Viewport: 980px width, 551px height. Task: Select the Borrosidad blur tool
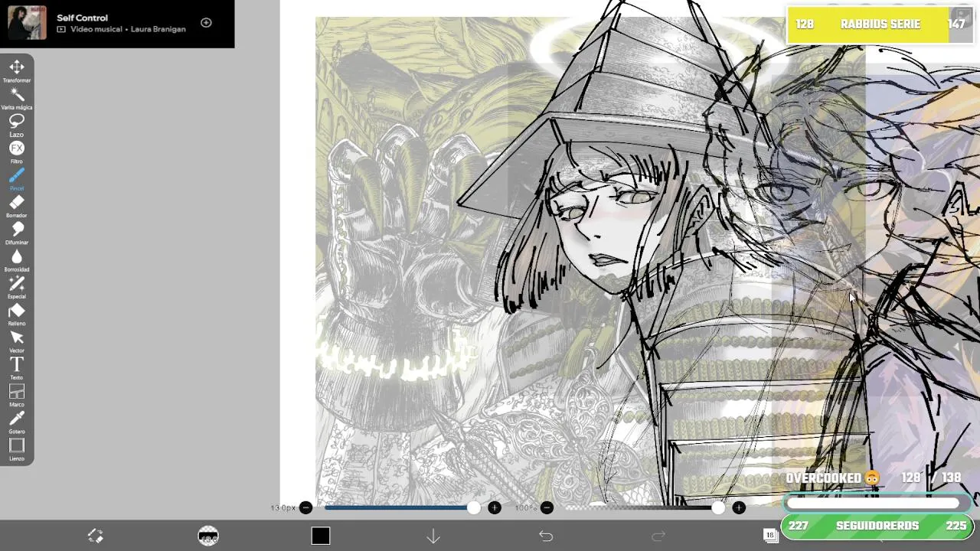coord(17,260)
